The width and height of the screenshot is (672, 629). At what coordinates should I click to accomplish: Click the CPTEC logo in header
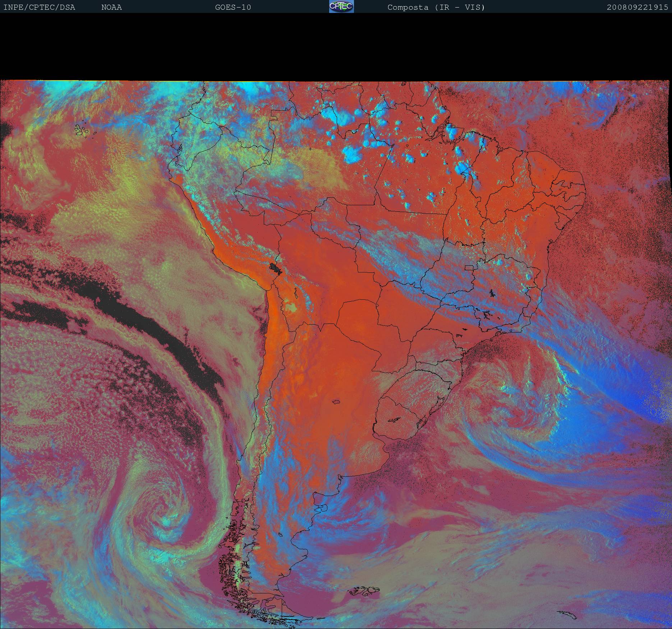point(341,6)
